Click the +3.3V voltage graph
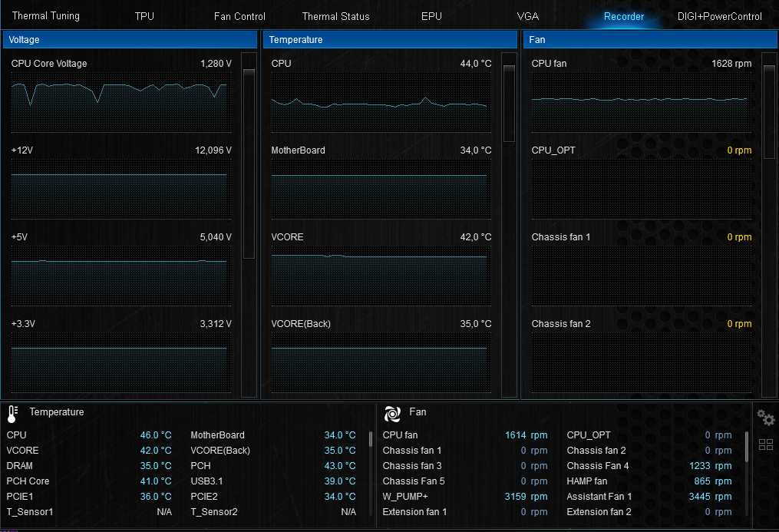This screenshot has height=532, width=779. [120, 362]
